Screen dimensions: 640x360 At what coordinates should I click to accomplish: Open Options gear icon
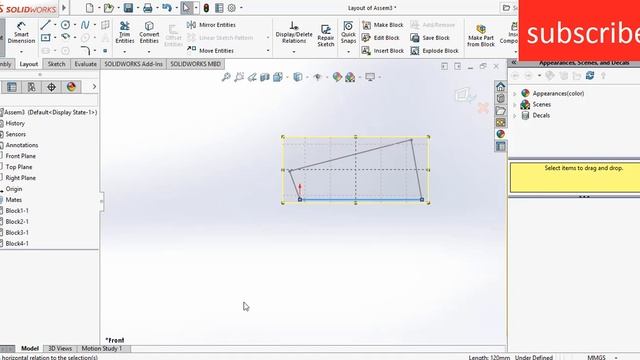coord(232,8)
